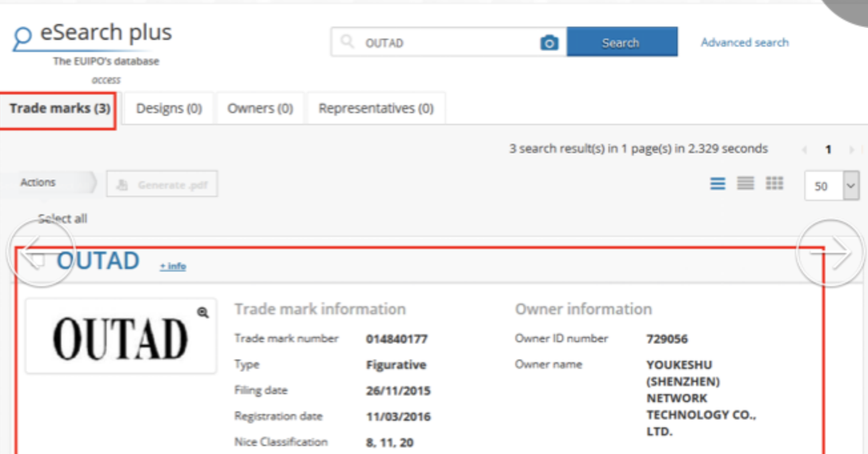868x454 pixels.
Task: Click the large right carousel arrow
Action: click(x=829, y=254)
